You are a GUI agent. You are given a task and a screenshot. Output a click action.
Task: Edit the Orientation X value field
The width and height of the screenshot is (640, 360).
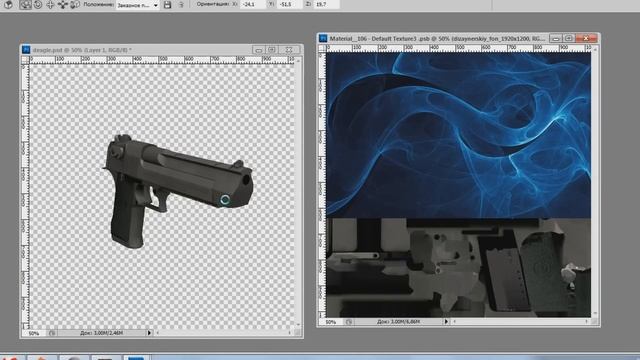tap(253, 4)
